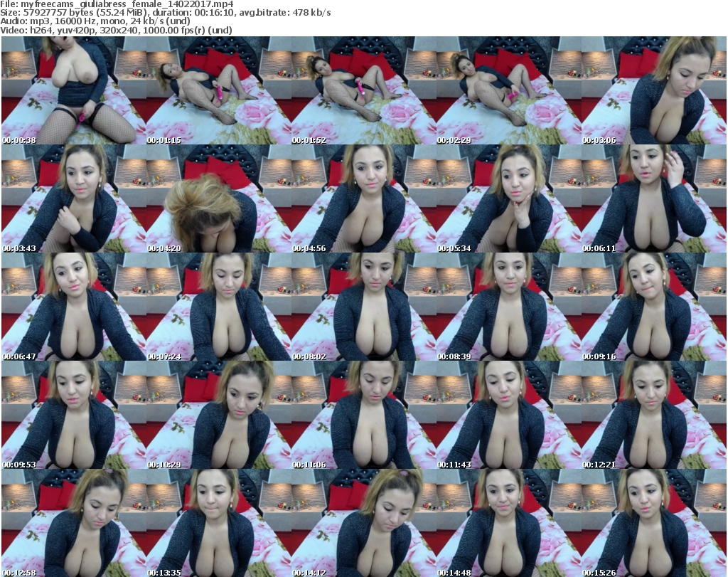Choose the thumbnail stamped 00:11:06
728x577 pixels.
363,414
